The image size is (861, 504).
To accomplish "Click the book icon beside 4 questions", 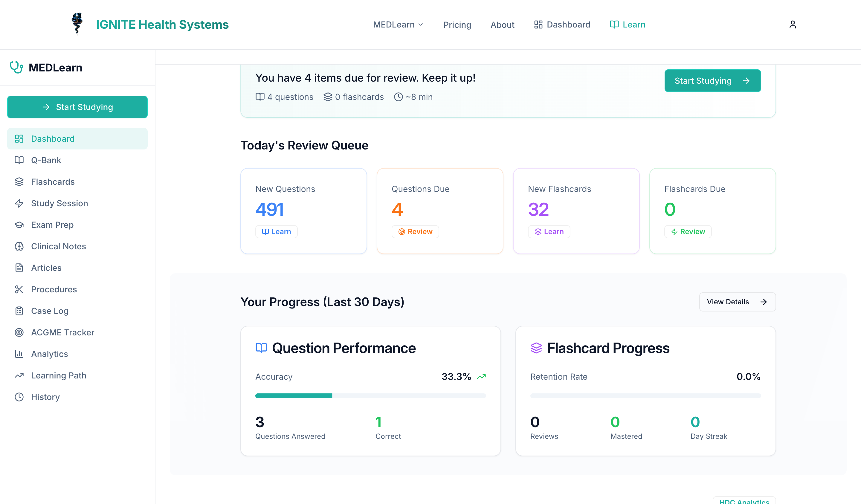I will click(260, 97).
